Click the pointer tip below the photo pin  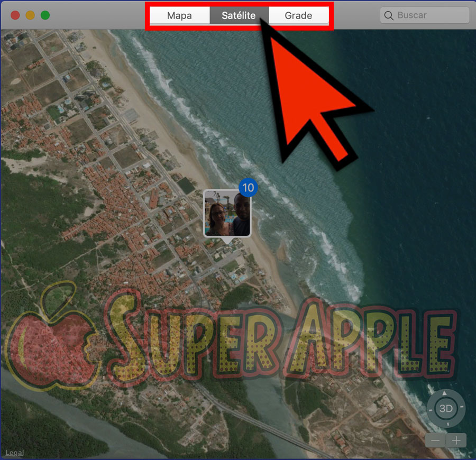click(x=227, y=241)
